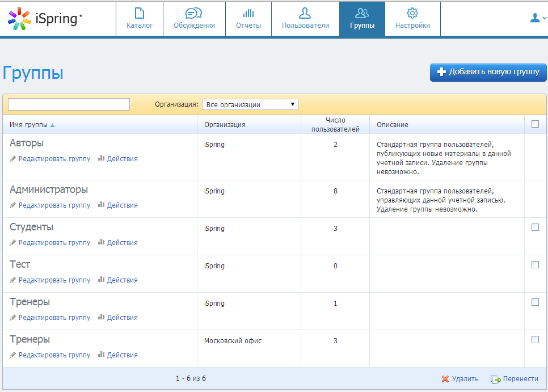Check the Студенты group checkbox
Viewport: 548px width, 392px height.
tap(535, 227)
